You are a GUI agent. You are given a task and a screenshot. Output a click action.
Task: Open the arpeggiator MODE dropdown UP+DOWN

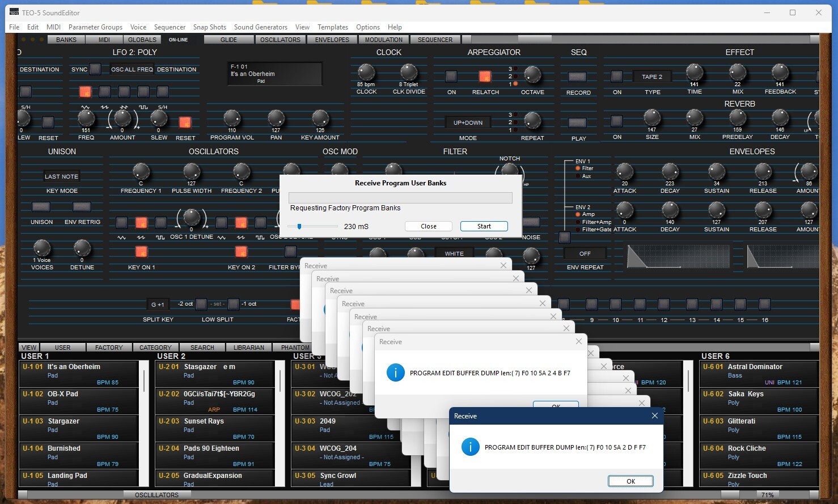(468, 122)
